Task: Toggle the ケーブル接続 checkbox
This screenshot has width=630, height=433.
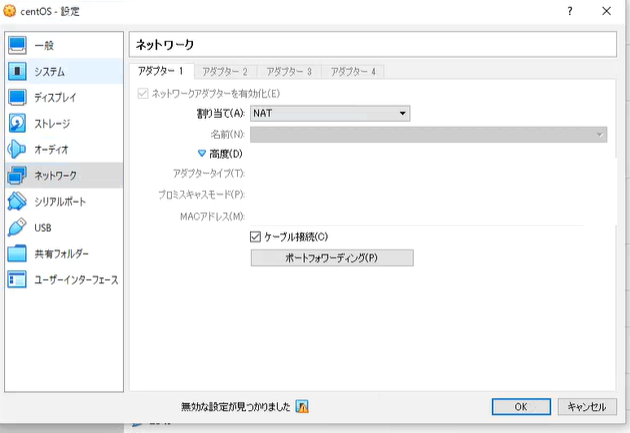Action: click(256, 237)
